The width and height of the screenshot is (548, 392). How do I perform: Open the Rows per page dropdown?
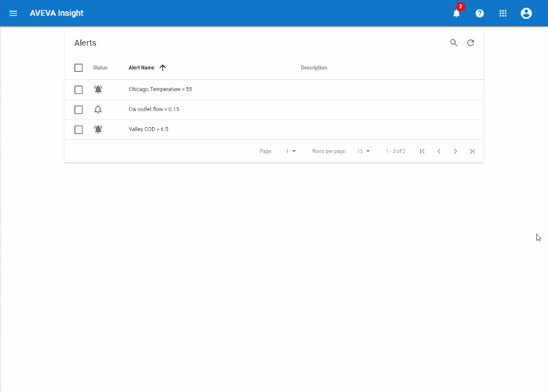364,151
